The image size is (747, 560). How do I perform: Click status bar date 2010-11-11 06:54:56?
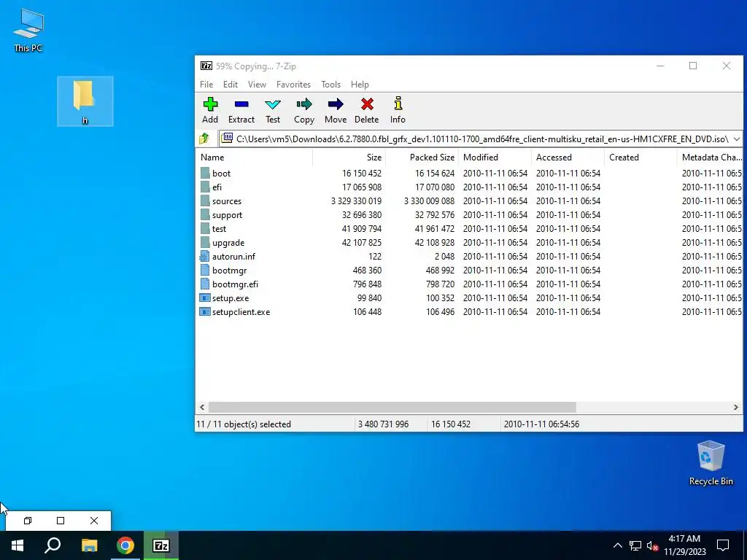(x=542, y=424)
